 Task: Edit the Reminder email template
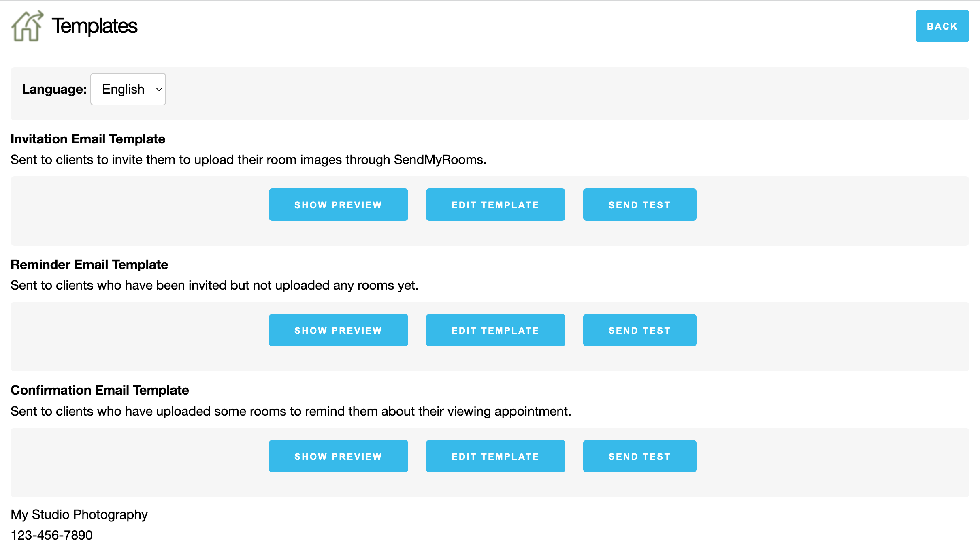495,330
